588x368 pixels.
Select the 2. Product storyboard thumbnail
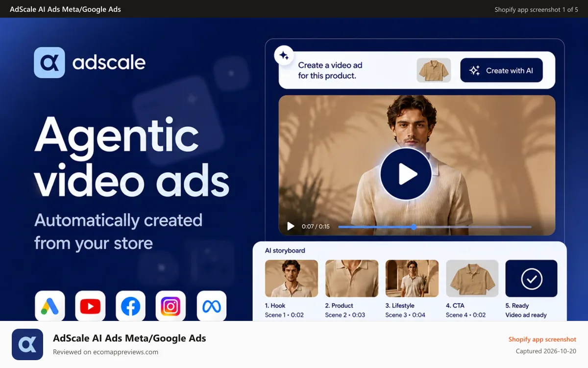click(352, 279)
